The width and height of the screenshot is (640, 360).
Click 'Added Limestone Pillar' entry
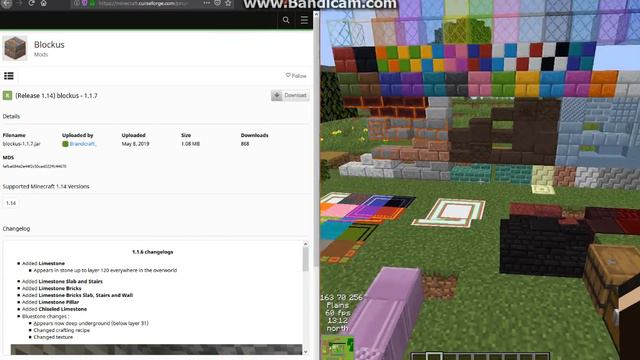(x=50, y=302)
